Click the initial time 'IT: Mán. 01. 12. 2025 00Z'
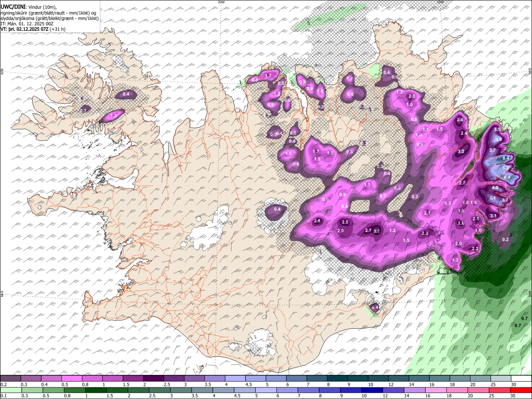This screenshot has width=532, height=399. point(27,24)
